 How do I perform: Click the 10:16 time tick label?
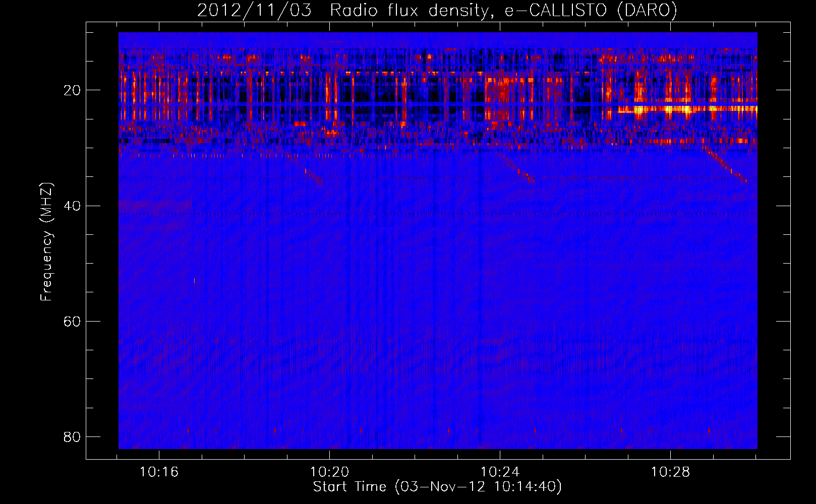pos(159,472)
